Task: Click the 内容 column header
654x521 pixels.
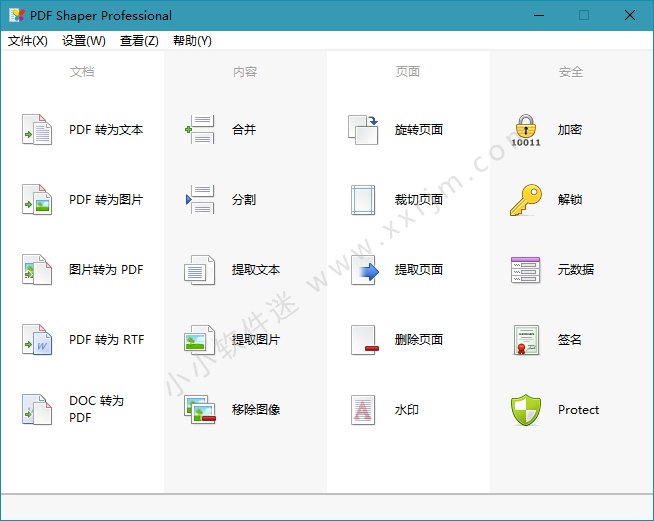Action: point(245,72)
